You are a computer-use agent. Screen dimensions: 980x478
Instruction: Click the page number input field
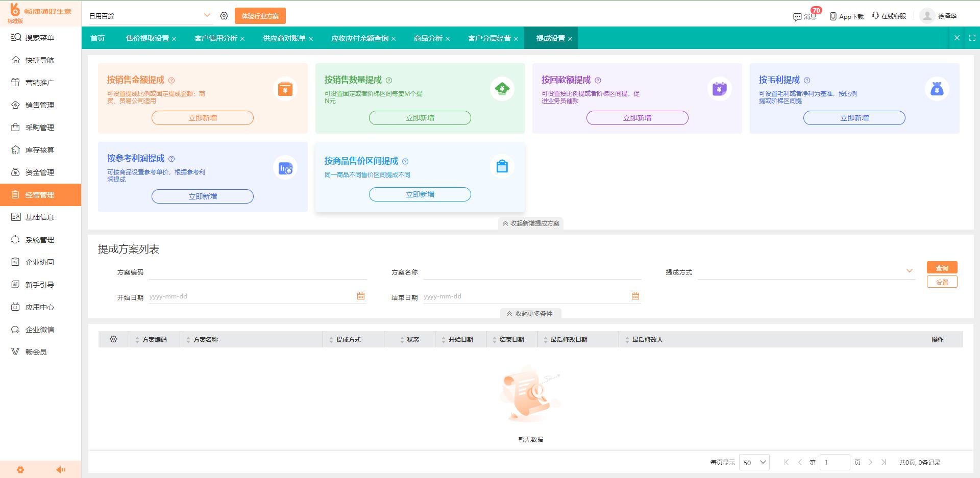click(835, 462)
